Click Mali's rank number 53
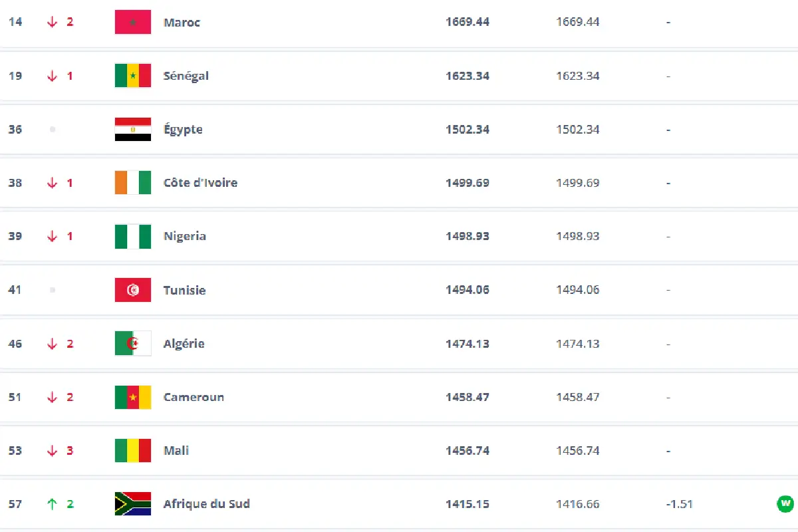798x532 pixels. click(15, 451)
